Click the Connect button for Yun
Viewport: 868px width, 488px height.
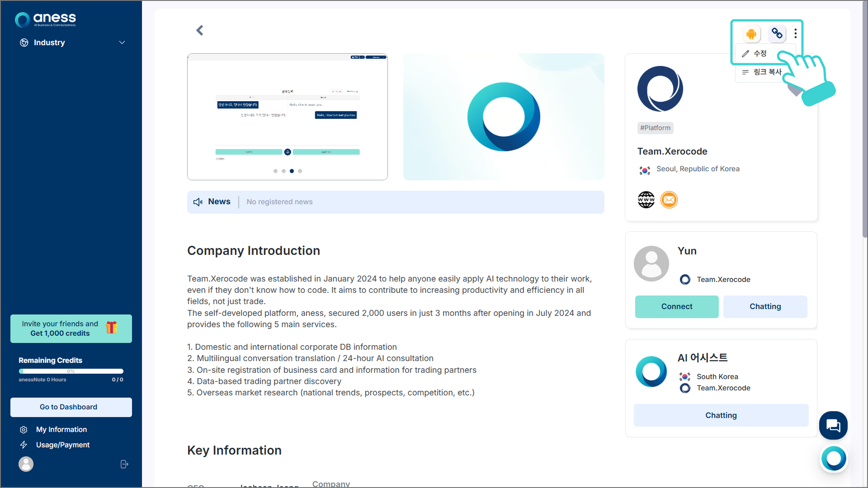tap(676, 306)
